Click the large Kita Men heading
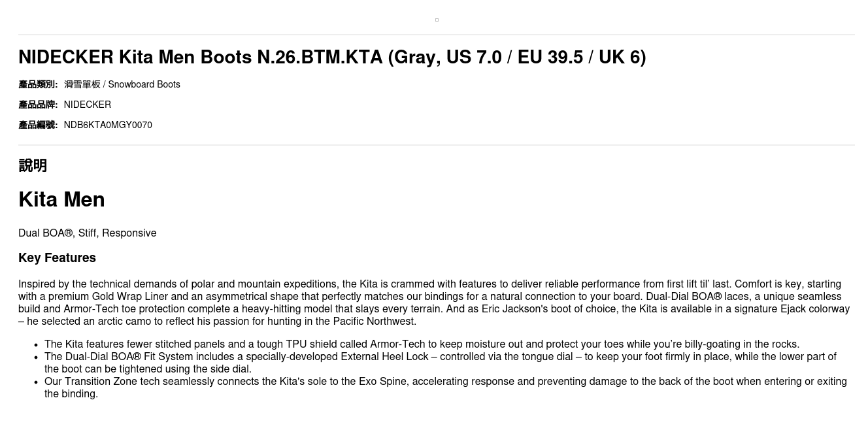This screenshot has width=868, height=430. tap(61, 199)
